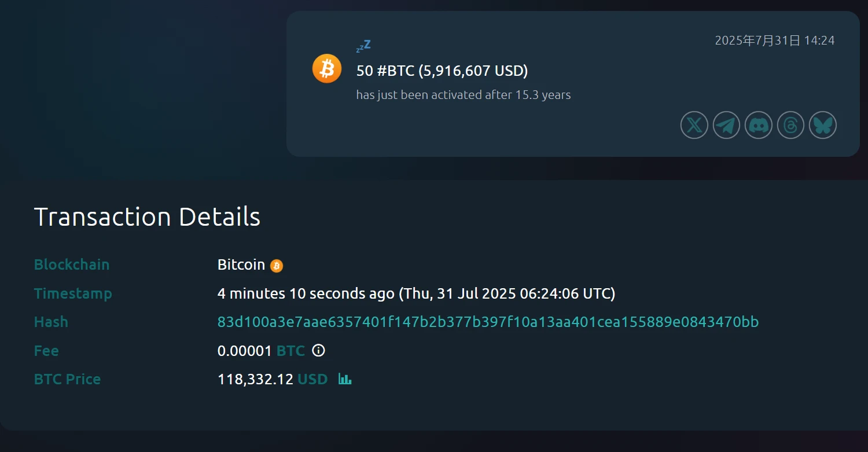
Task: Click the BTC link in the Fee row
Action: click(x=290, y=351)
